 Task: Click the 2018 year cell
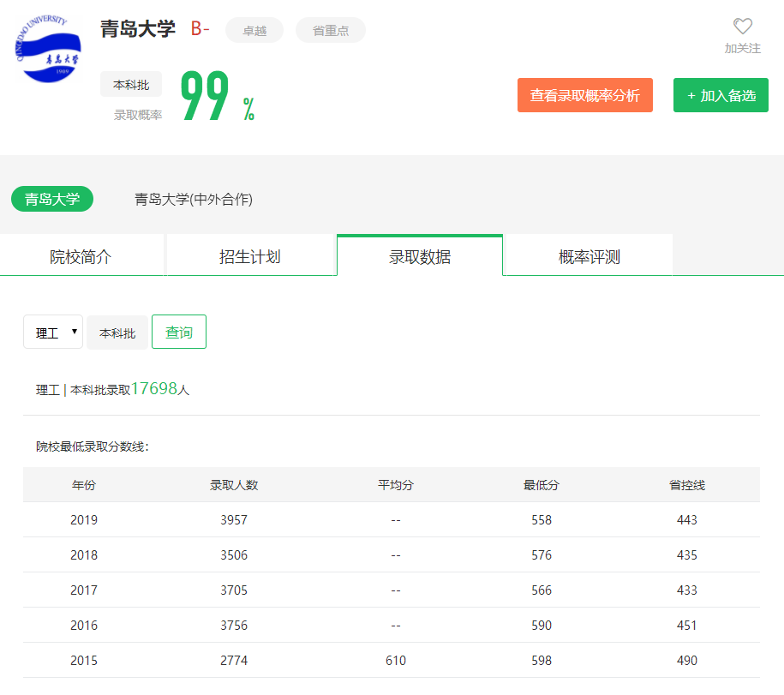84,555
